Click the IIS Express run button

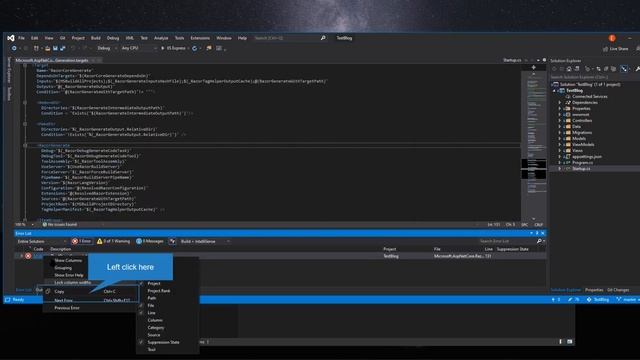pyautogui.click(x=174, y=48)
